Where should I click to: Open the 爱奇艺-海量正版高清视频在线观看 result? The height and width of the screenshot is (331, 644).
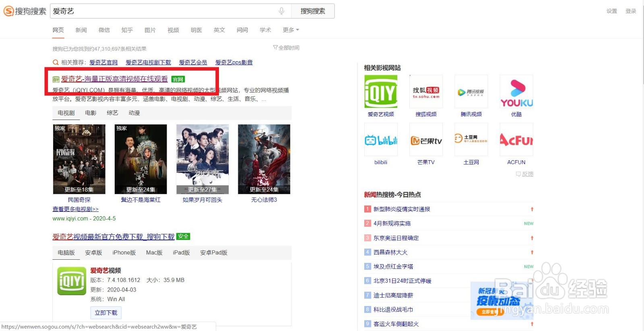pos(114,79)
